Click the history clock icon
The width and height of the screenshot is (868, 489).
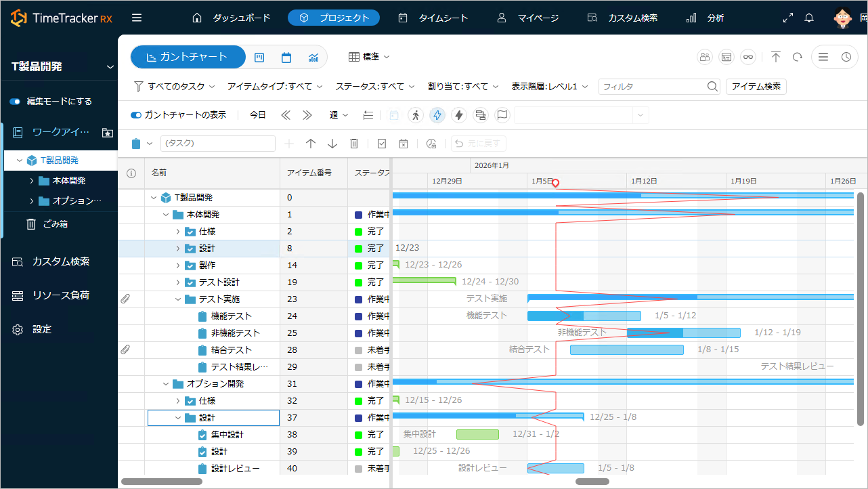pos(846,58)
